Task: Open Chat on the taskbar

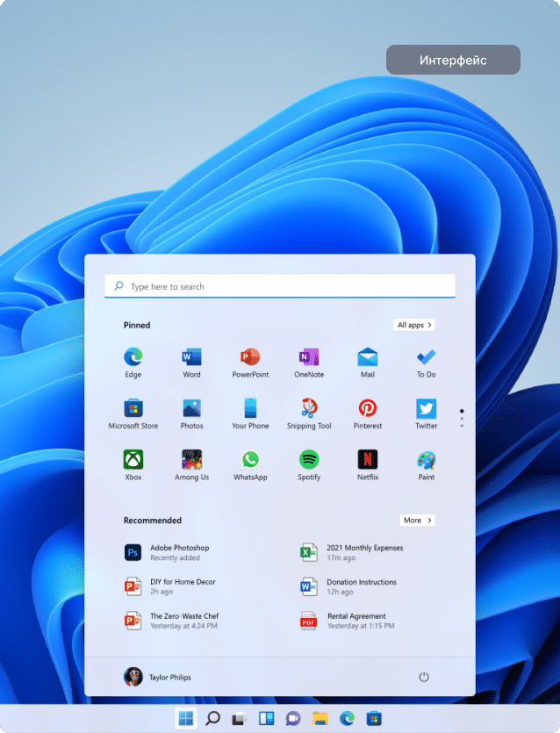Action: [293, 718]
